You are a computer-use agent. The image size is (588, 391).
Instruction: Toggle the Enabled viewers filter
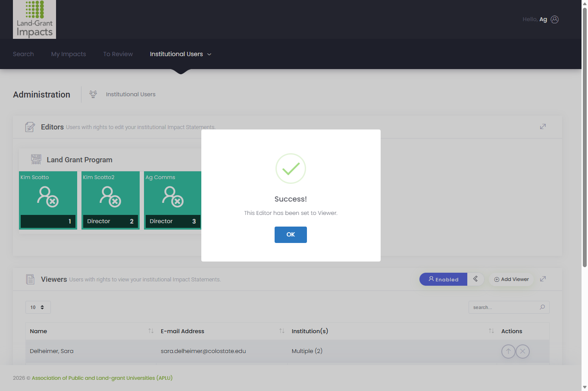coord(443,279)
